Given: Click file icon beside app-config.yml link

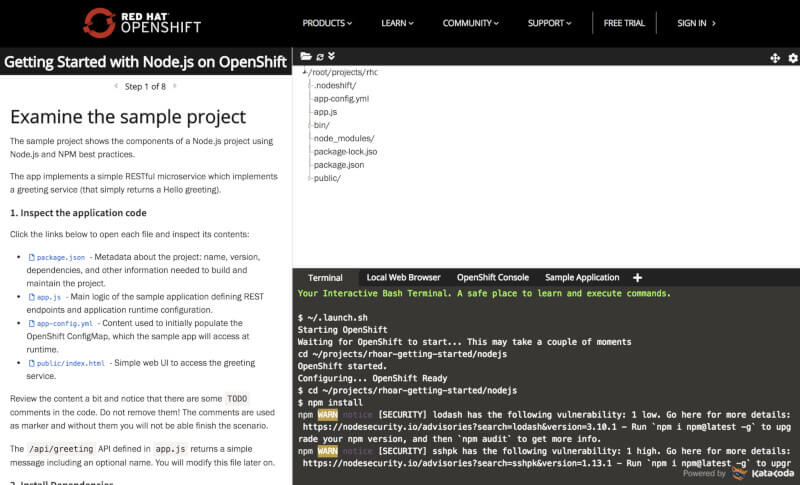Looking at the screenshot, I should 32,324.
